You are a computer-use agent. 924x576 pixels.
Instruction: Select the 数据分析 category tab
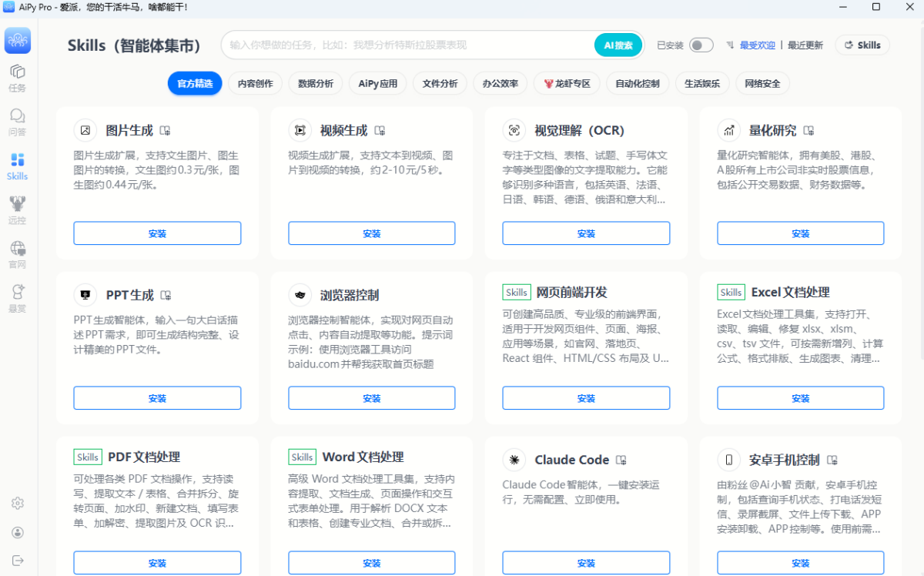[x=316, y=83]
